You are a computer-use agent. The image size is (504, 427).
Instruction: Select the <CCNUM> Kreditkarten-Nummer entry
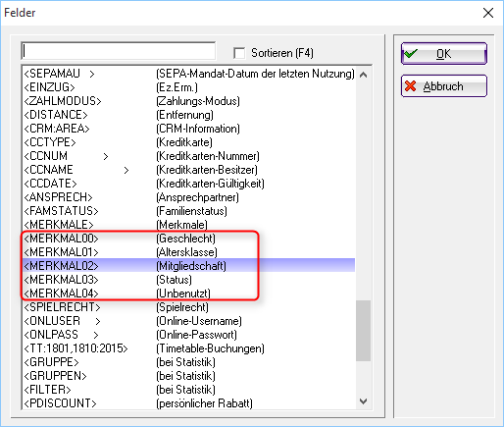[189, 156]
